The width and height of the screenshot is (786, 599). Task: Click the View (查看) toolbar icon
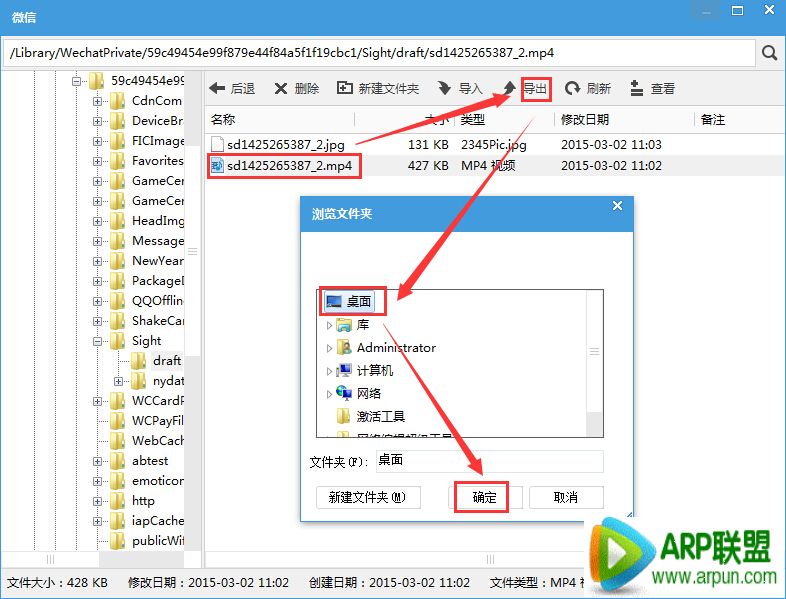pos(652,89)
